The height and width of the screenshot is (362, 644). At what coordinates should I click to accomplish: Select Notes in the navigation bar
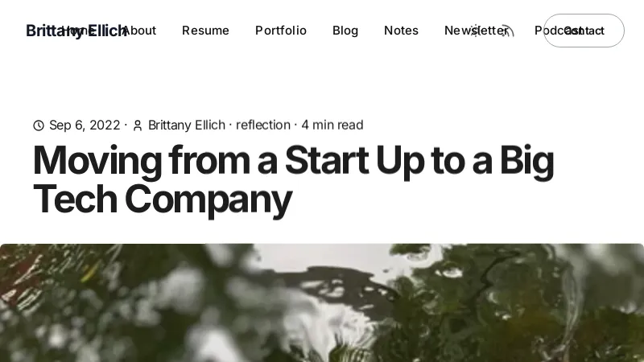click(x=401, y=31)
